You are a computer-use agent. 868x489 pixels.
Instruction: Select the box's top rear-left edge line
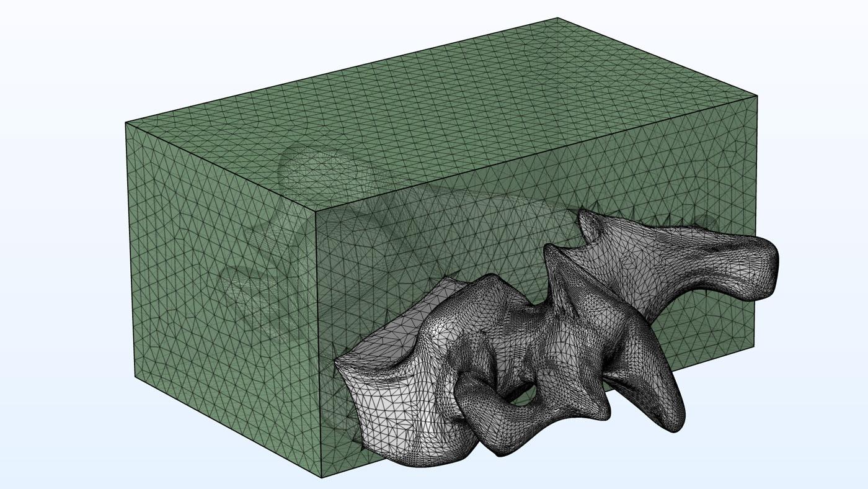(x=341, y=70)
